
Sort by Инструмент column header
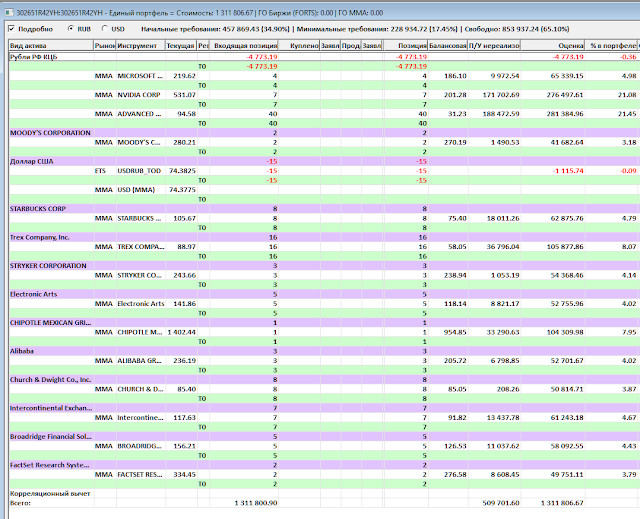point(140,46)
